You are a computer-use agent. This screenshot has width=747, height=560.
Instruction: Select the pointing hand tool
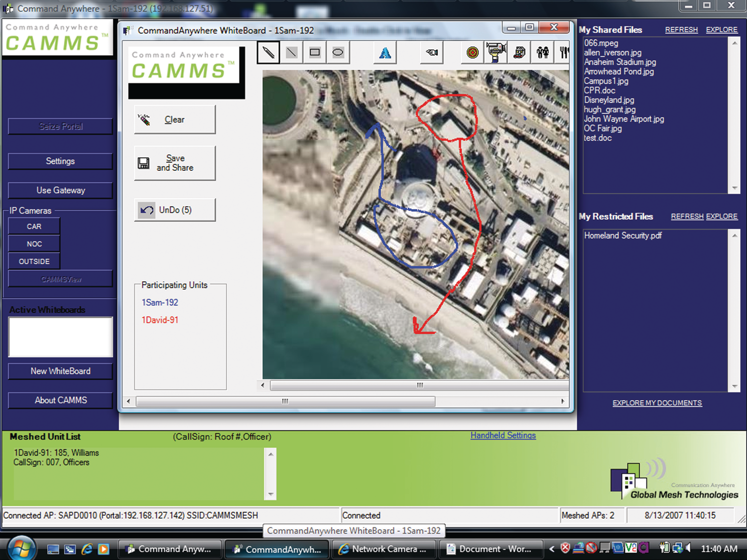[x=432, y=52]
